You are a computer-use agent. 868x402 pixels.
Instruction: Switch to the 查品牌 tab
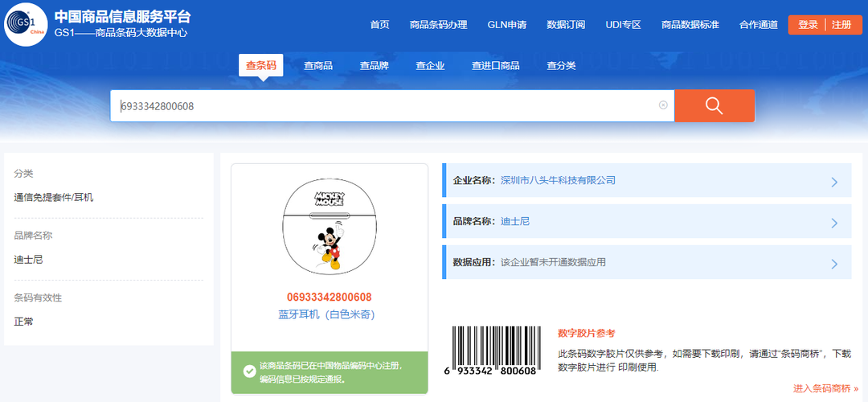[x=375, y=66]
